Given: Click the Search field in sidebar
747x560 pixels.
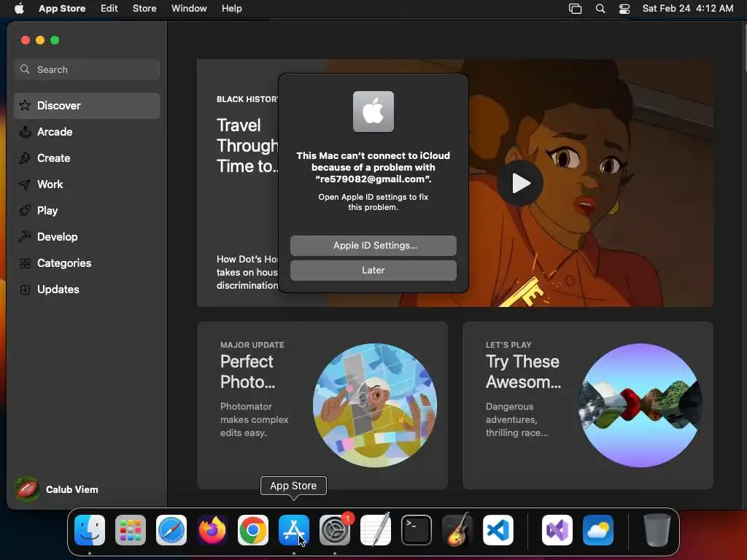Looking at the screenshot, I should (x=87, y=69).
